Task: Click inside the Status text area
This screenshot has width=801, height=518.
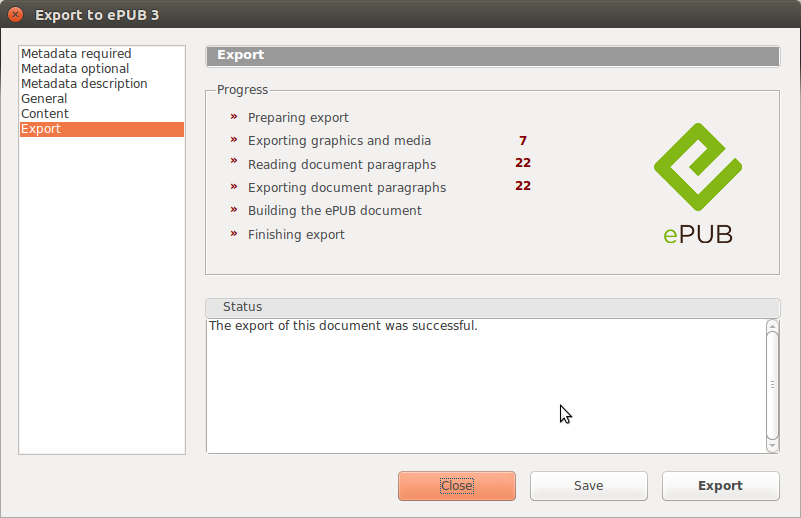Action: click(x=487, y=386)
